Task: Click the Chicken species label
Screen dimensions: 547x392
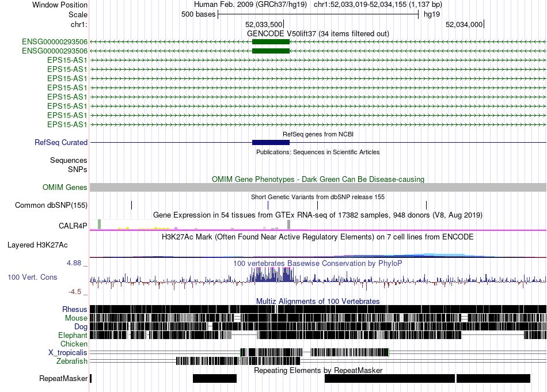Action: coord(74,344)
